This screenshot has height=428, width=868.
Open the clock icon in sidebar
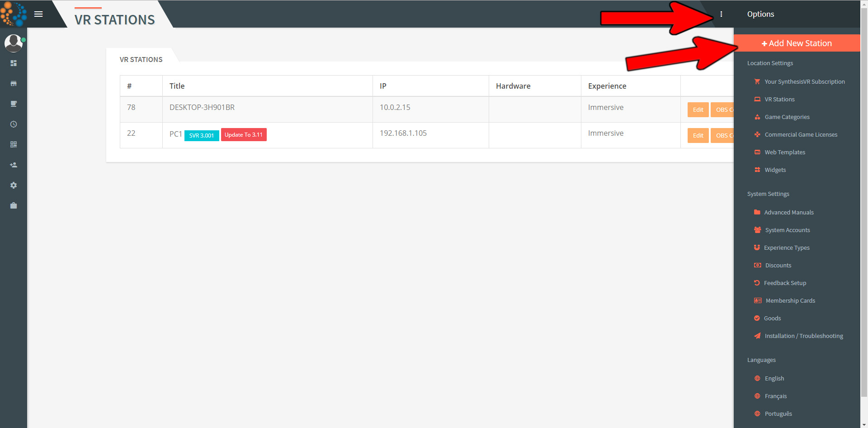pos(14,124)
